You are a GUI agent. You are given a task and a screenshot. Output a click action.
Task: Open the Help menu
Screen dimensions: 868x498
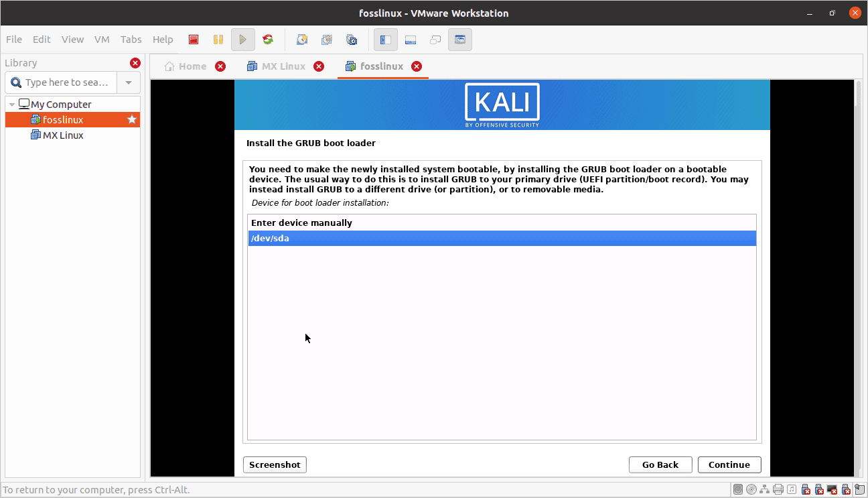(x=163, y=40)
